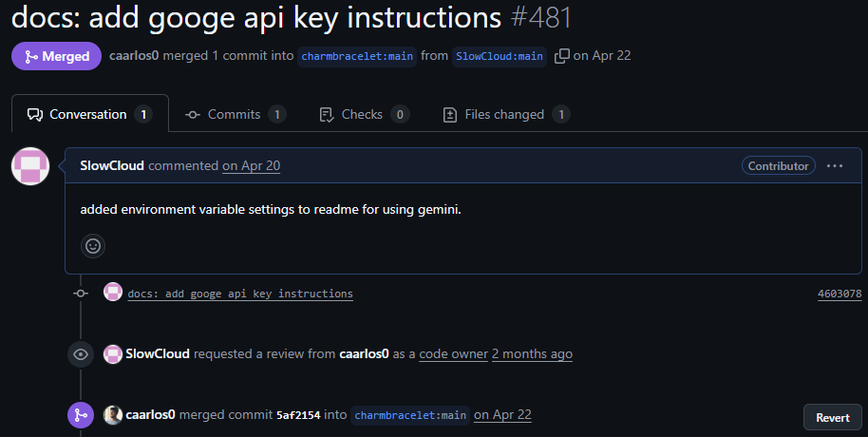Open the charmbracelet:main base branch link in header
The width and height of the screenshot is (868, 437).
coord(357,56)
